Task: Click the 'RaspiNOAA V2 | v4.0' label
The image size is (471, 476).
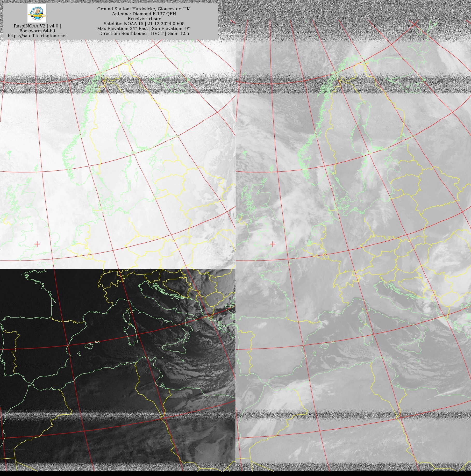Action: (37, 26)
